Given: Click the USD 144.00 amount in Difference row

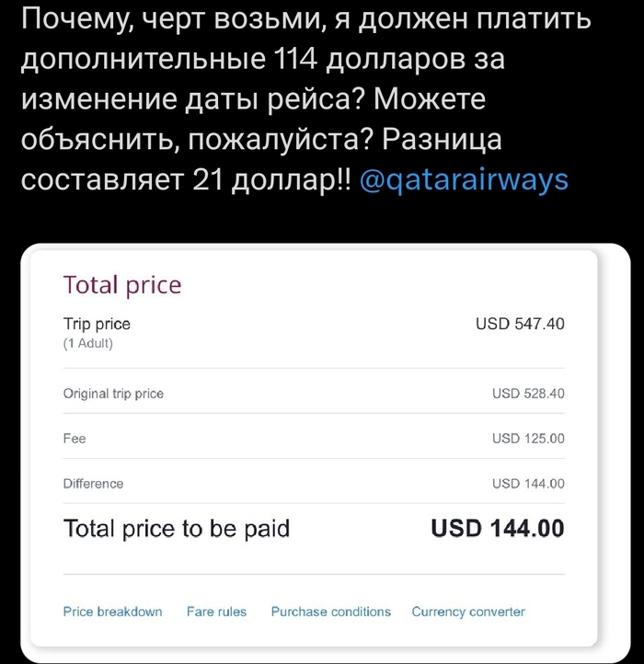Looking at the screenshot, I should click(x=528, y=483).
